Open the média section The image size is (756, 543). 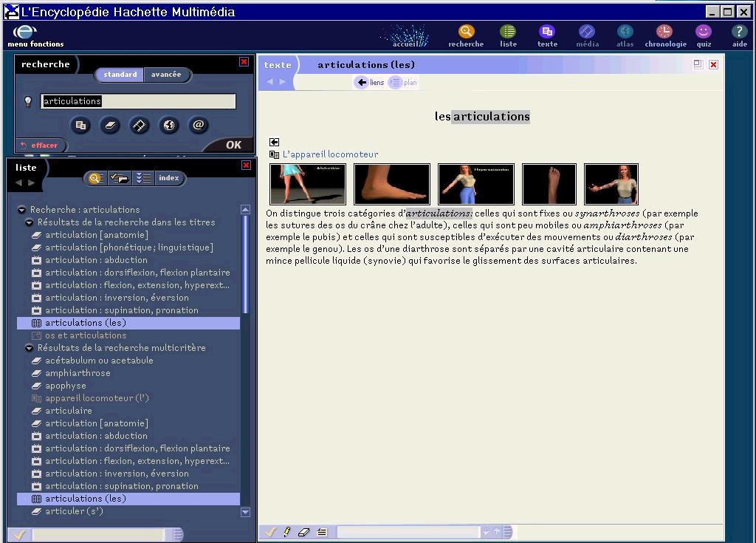pyautogui.click(x=587, y=36)
